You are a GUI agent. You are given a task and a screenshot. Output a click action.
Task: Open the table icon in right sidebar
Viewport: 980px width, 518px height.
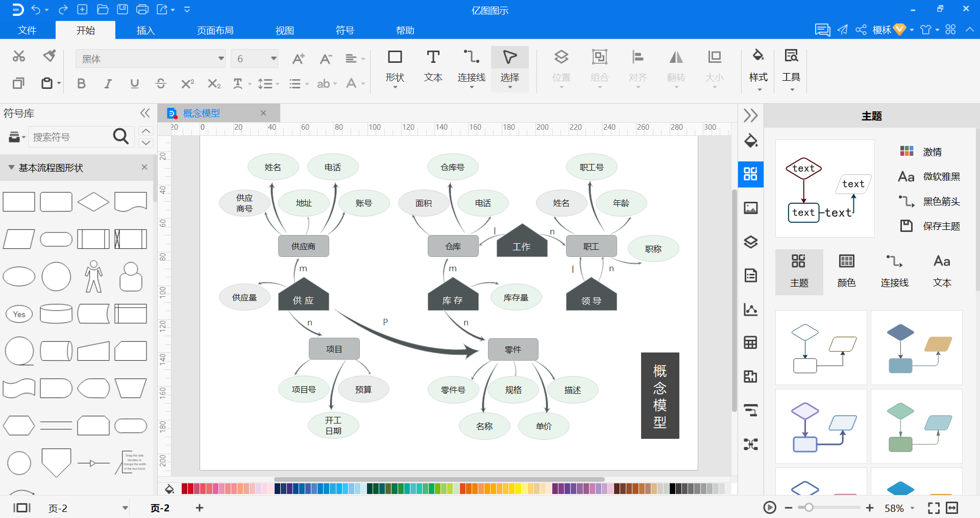pos(750,343)
